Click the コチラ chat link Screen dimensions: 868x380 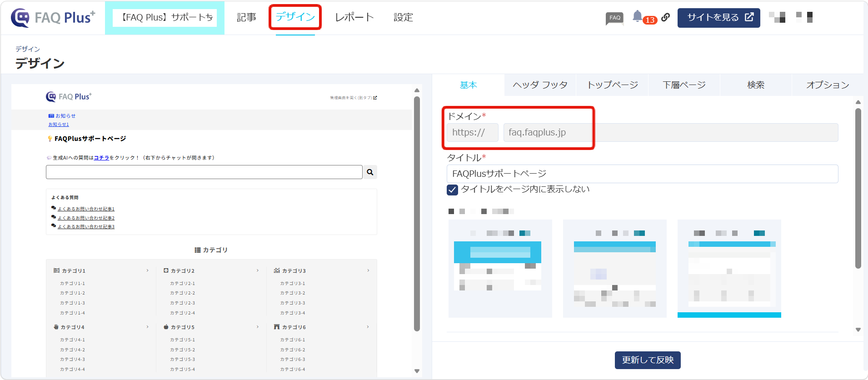tap(101, 158)
